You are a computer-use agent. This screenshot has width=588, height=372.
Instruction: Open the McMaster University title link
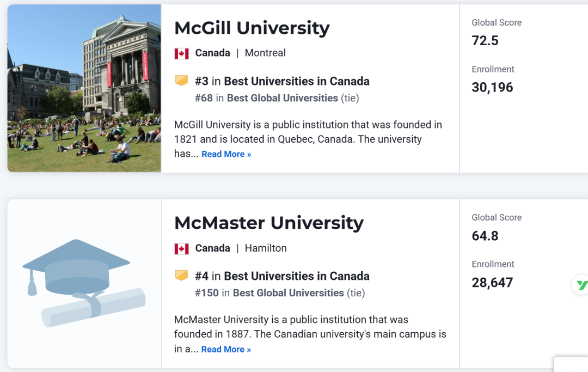(269, 223)
